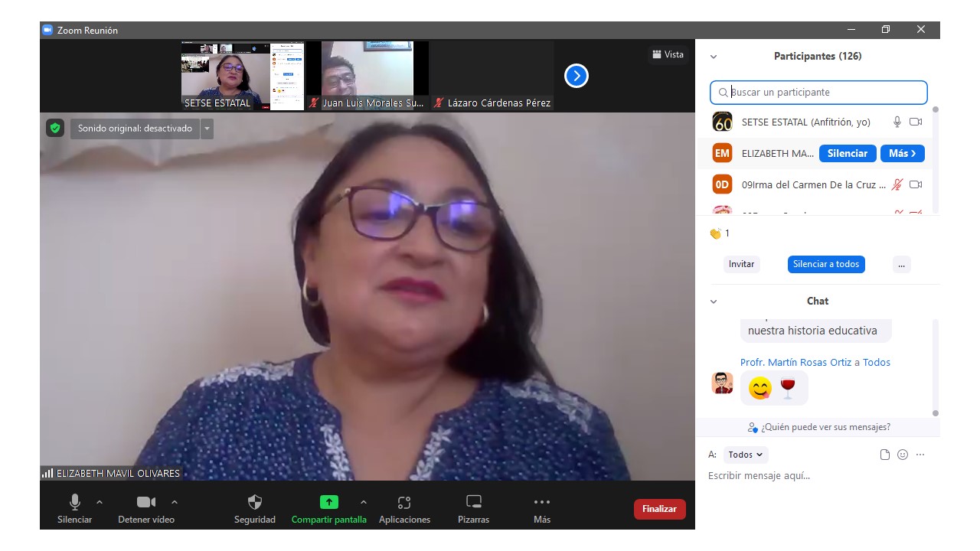
Task: Click the clapping hands reaction counter
Action: click(x=719, y=233)
